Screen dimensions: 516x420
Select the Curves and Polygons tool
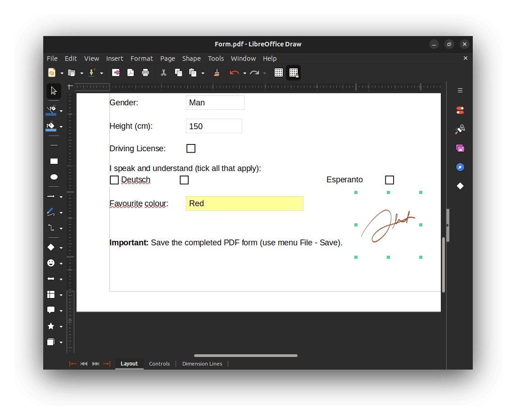(51, 212)
